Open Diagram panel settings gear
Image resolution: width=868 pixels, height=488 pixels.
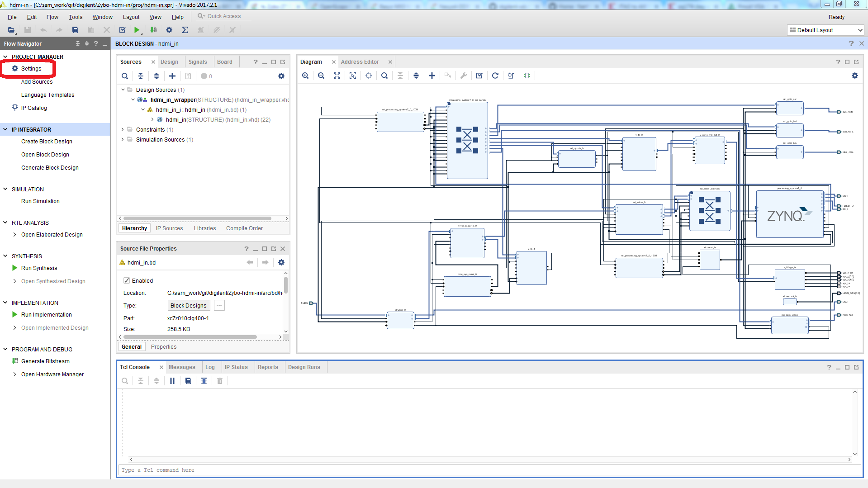855,76
